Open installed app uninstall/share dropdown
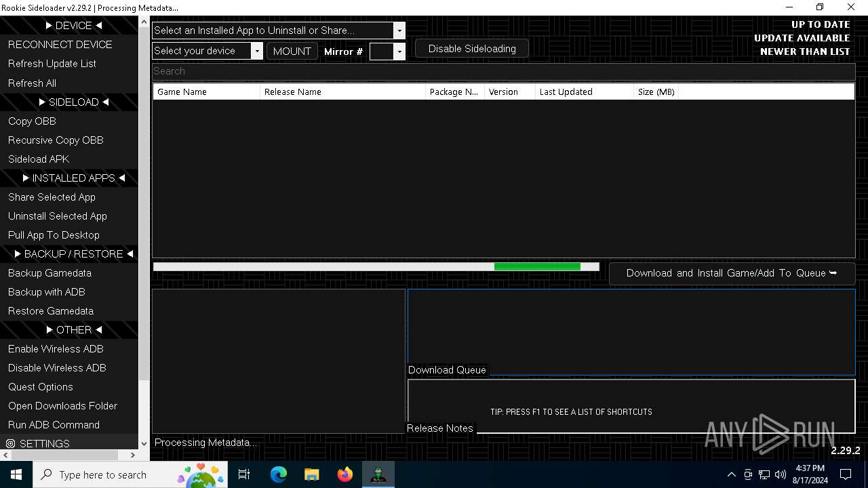The width and height of the screenshot is (868, 488). click(x=279, y=30)
